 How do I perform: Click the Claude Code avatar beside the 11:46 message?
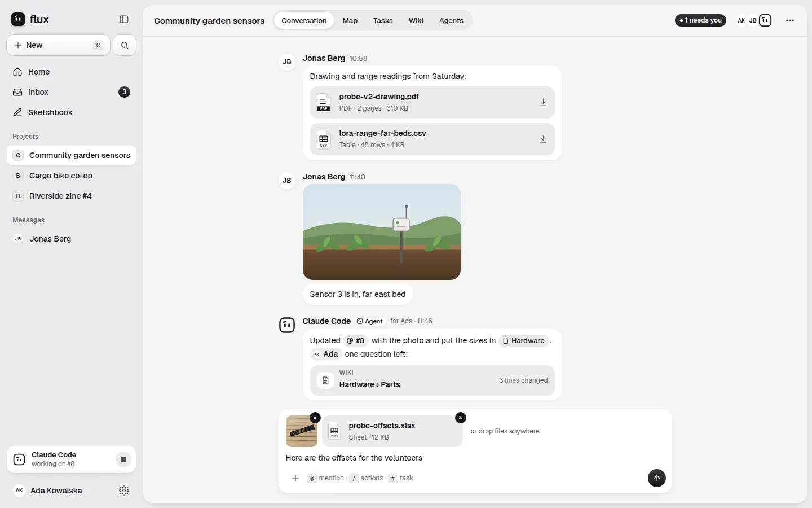point(287,325)
